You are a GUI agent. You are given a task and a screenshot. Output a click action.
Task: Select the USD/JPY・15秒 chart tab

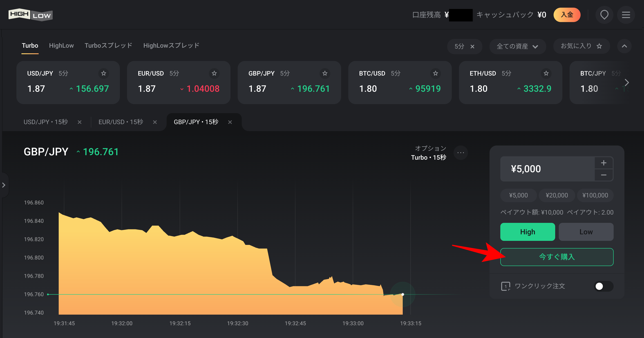pyautogui.click(x=45, y=122)
